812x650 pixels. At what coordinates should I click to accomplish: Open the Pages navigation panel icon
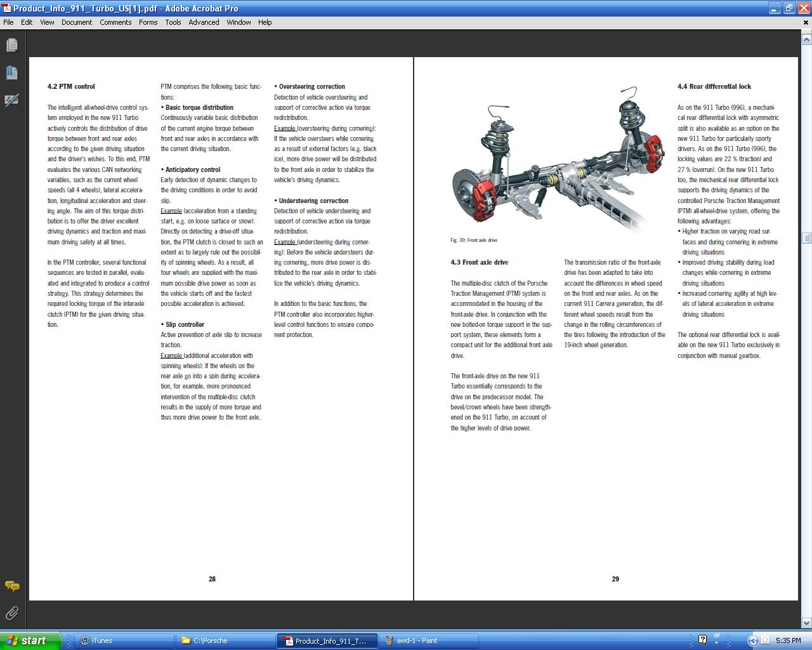11,45
